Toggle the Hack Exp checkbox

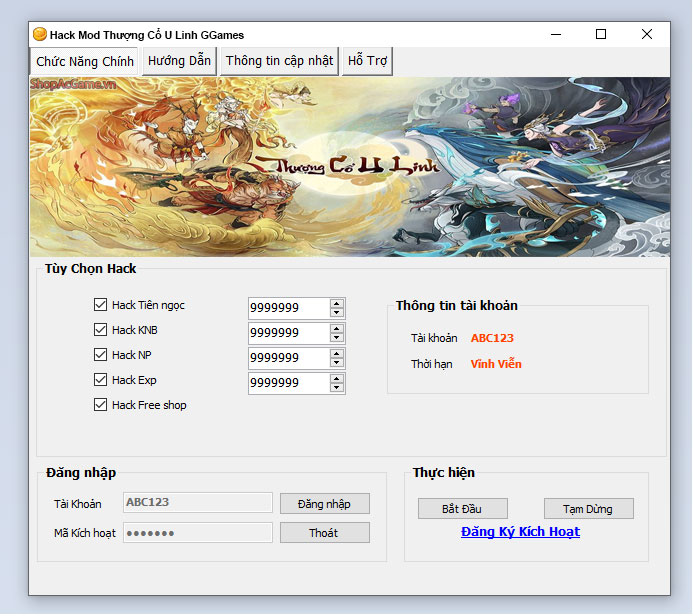pos(100,380)
